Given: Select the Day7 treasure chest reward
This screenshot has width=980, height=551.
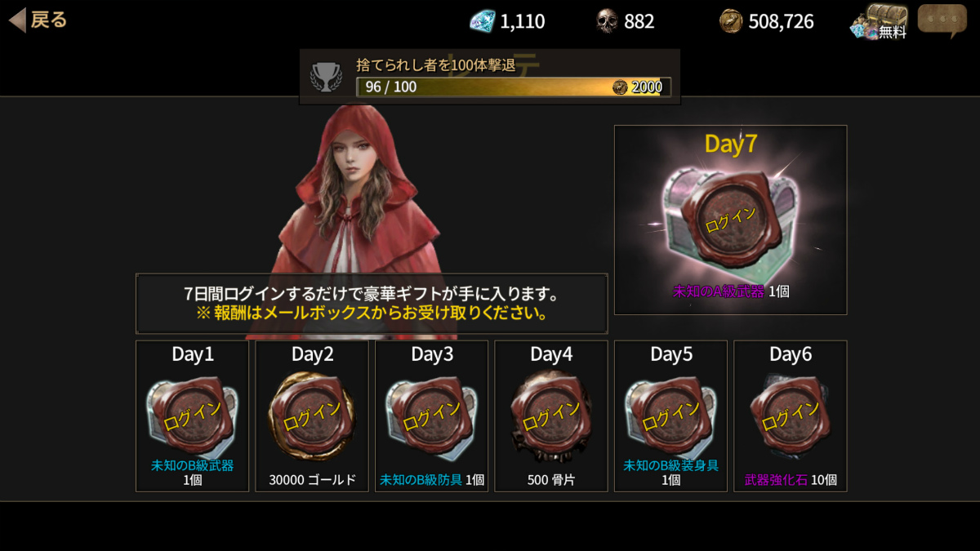Looking at the screenshot, I should point(730,220).
